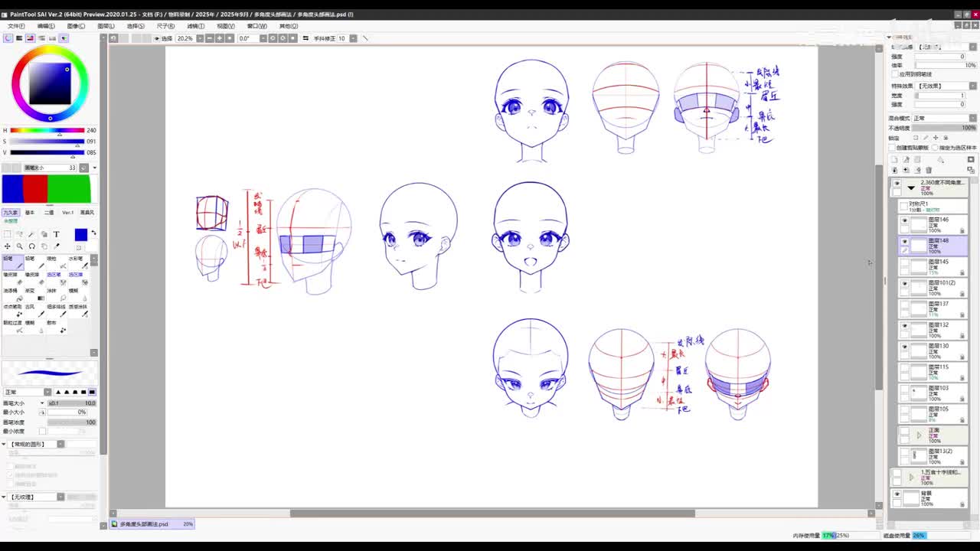The height and width of the screenshot is (551, 980).
Task: Open the brush shape 正常 dropdown
Action: 27,392
